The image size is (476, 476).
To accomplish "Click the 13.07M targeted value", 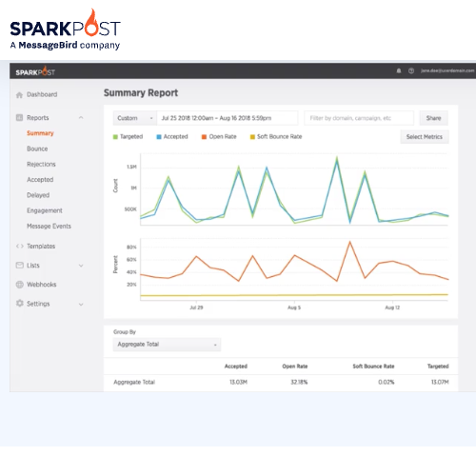I will [x=440, y=382].
